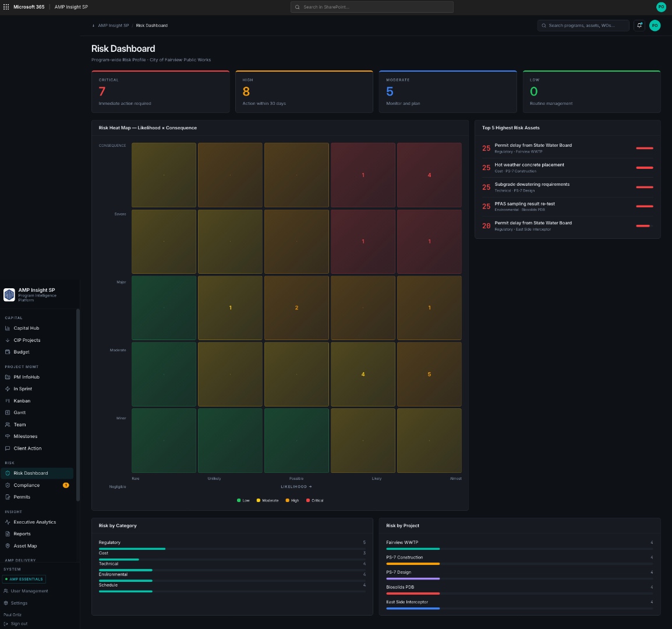The width and height of the screenshot is (672, 629).
Task: Click the Permits document icon
Action: point(8,497)
